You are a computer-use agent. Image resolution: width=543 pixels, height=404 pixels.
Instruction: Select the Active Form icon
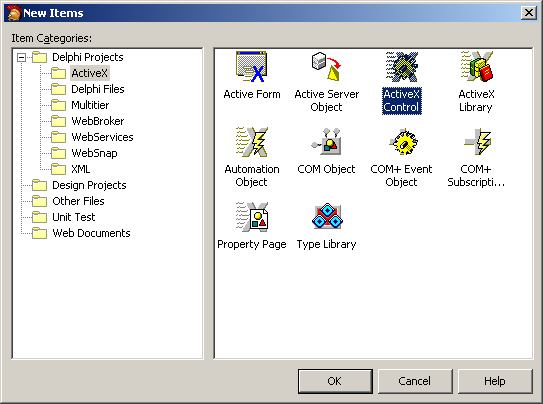[x=252, y=67]
